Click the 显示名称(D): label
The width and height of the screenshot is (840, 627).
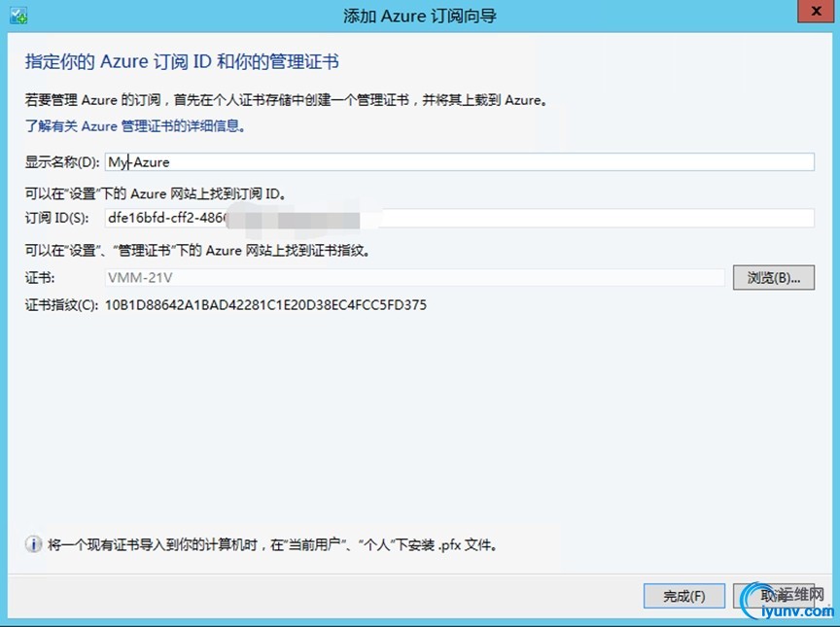(x=62, y=162)
